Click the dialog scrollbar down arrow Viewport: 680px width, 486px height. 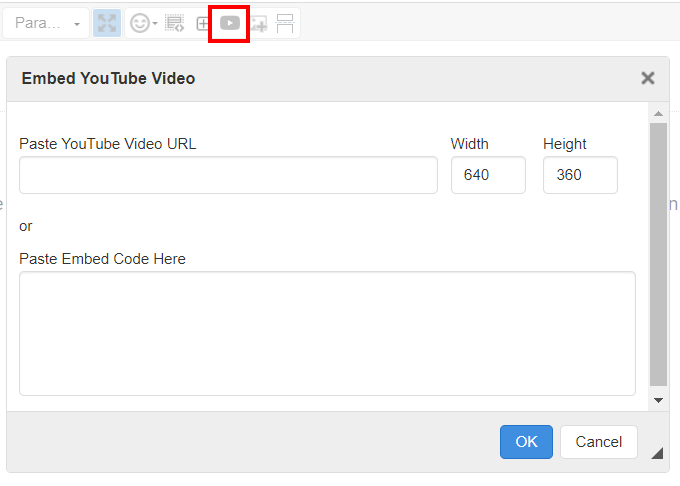(x=658, y=400)
